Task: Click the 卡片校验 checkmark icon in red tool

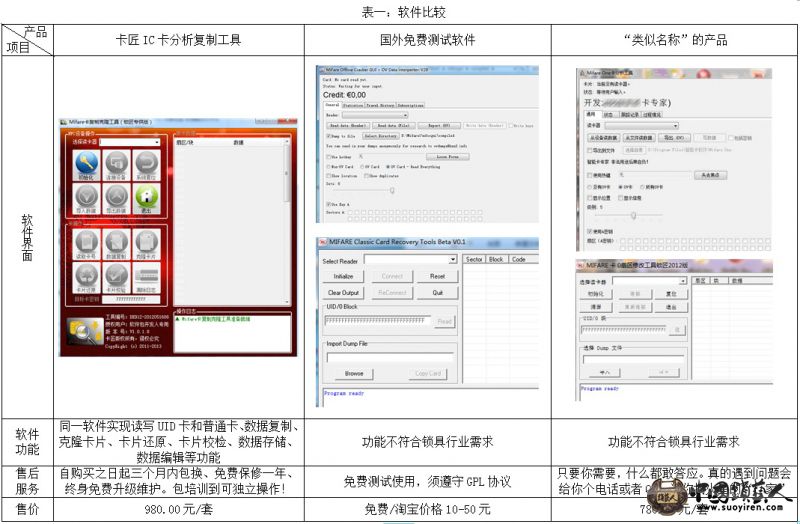Action: tap(117, 278)
